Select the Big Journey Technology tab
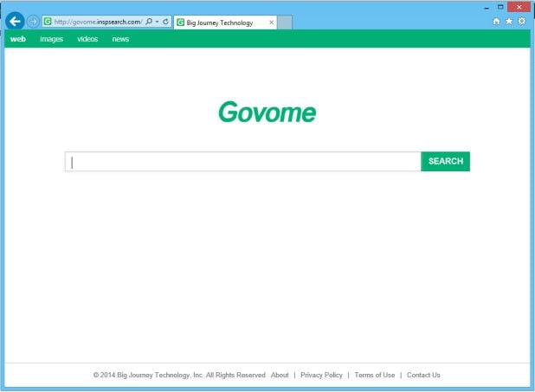The width and height of the screenshot is (535, 392). (225, 22)
